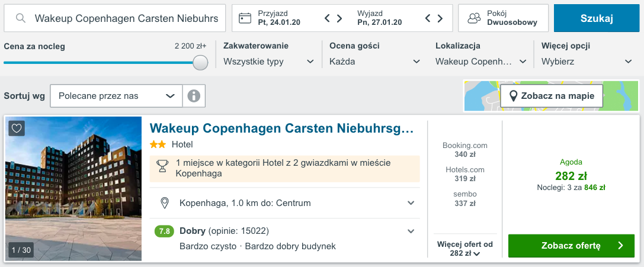
Task: Click the 7.8 rating badge
Action: point(164,231)
